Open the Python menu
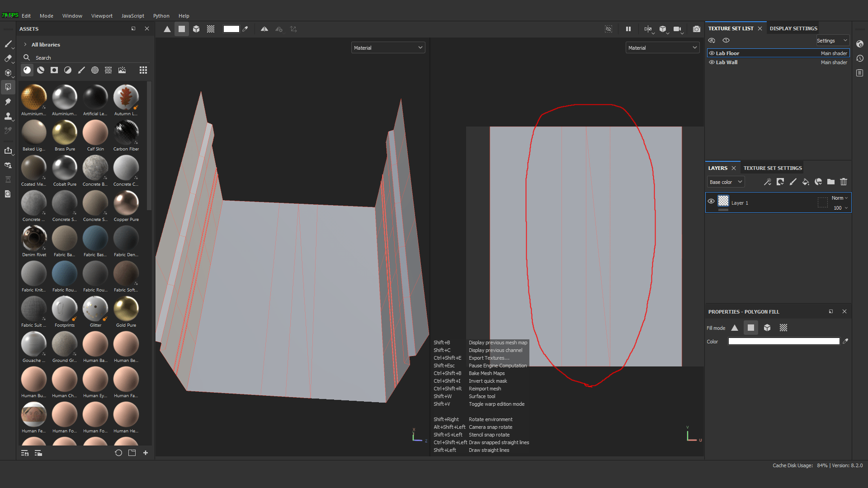 (x=161, y=15)
